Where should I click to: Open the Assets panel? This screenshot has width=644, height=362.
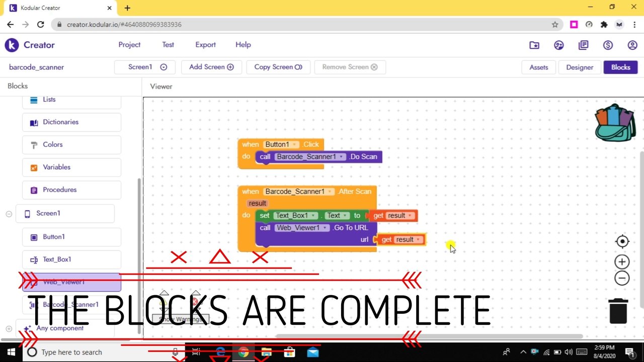538,67
